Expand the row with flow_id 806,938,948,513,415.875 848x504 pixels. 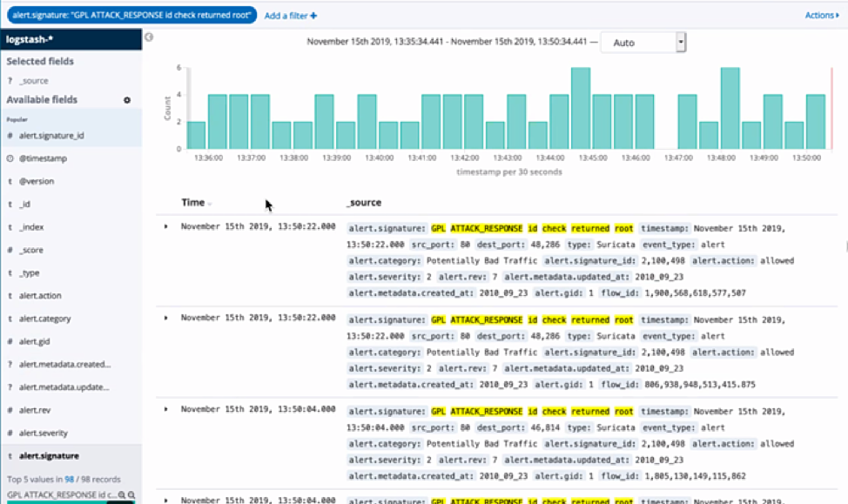point(166,318)
